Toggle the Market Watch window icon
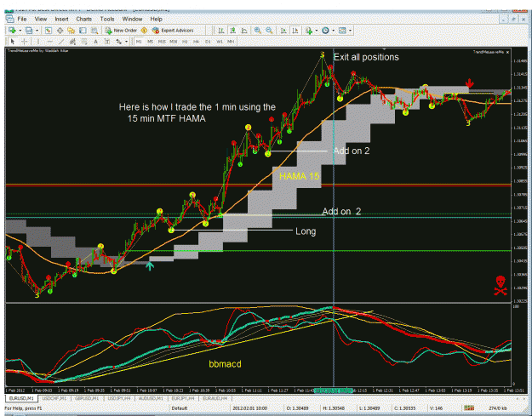Screen dimensions: 532x416 click(49, 31)
